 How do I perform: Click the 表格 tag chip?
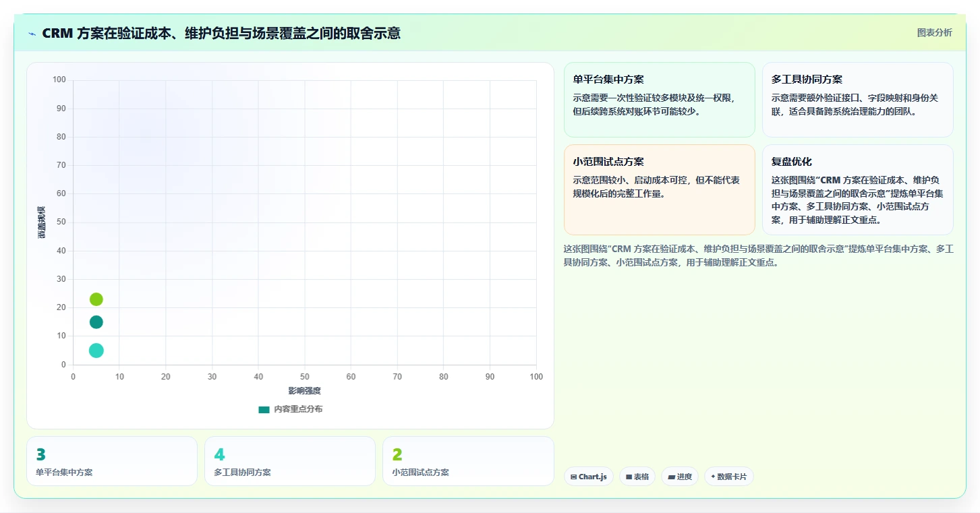coord(637,477)
